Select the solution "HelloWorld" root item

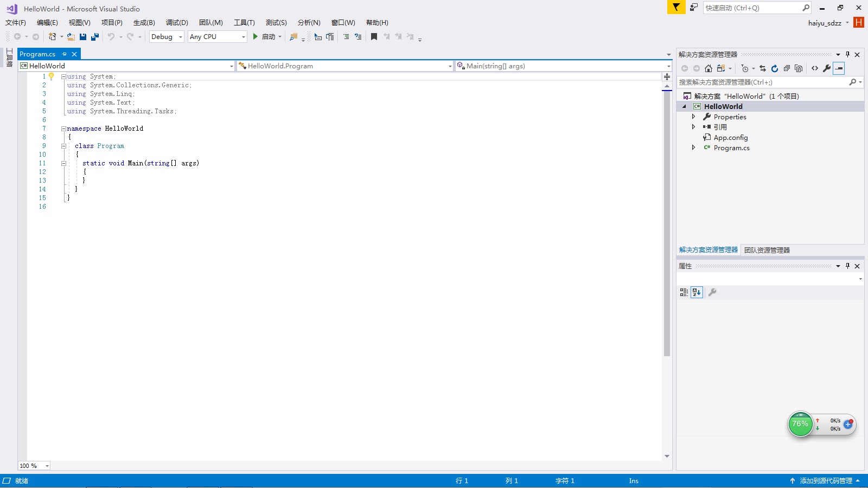click(746, 96)
